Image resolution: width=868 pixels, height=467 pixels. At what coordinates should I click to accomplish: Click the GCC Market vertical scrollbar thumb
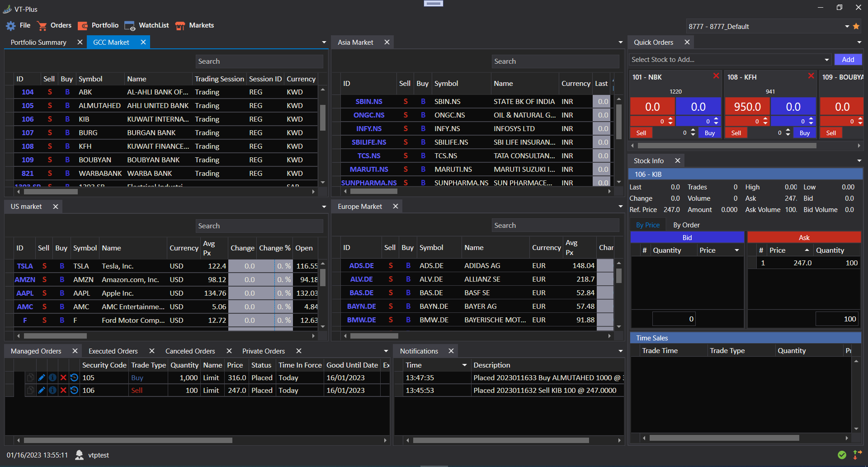tap(323, 118)
